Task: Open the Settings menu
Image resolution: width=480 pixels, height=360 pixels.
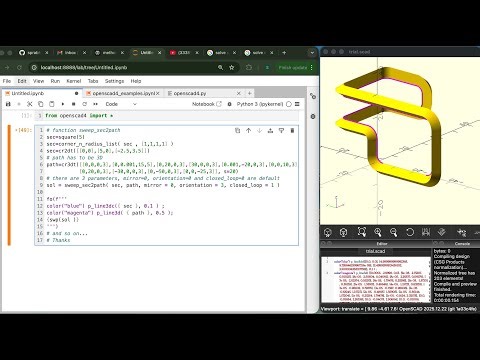Action: (x=114, y=81)
